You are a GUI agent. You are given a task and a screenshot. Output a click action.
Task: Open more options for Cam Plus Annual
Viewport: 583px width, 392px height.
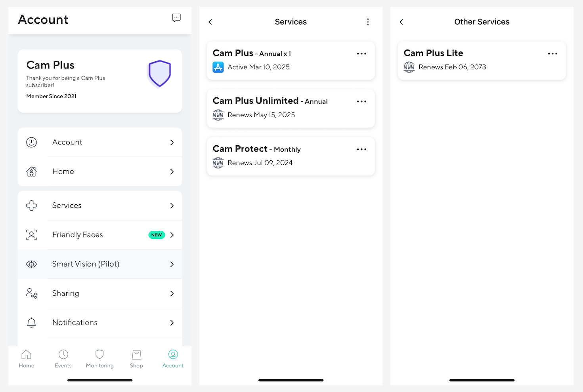point(361,53)
